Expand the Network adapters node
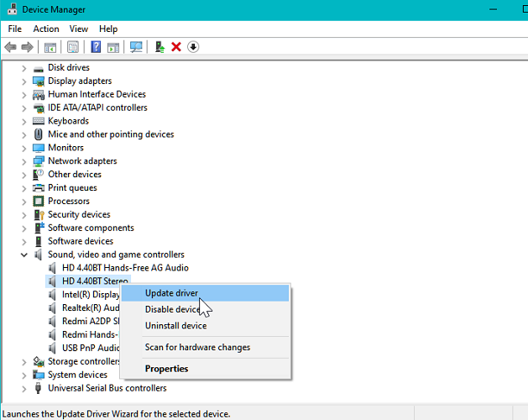528x420 pixels. coord(24,162)
